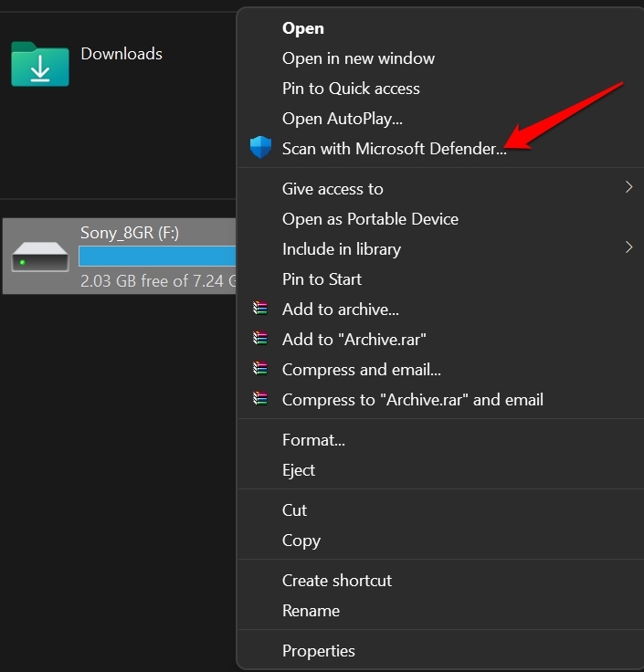Click WinRAR icon beside Add to "Archive.rar"

click(x=261, y=340)
